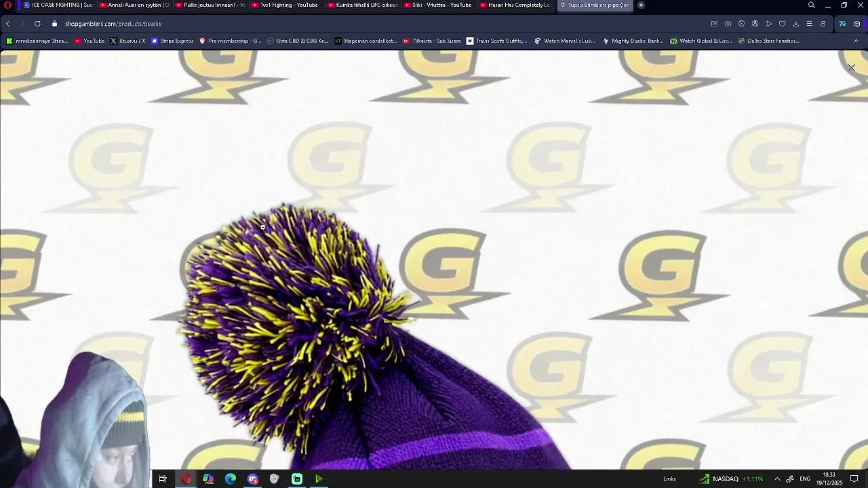The image size is (868, 488).
Task: Click the Links toolbar in taskbar
Action: [669, 479]
